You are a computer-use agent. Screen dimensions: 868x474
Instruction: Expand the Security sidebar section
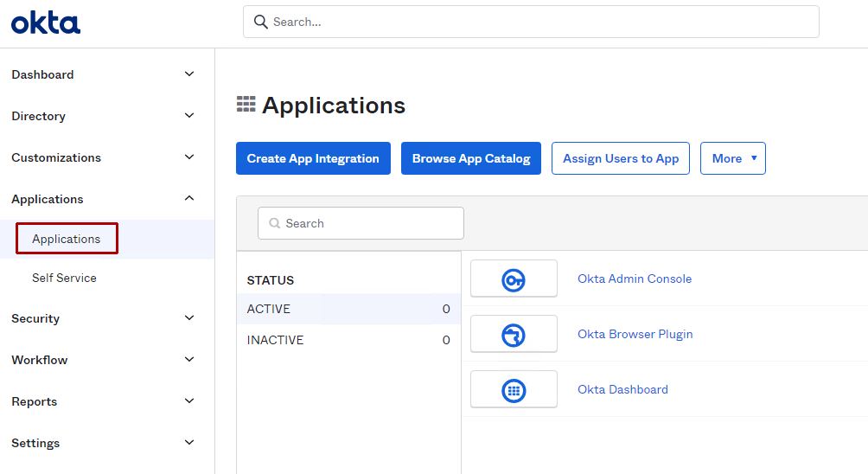[x=189, y=318]
